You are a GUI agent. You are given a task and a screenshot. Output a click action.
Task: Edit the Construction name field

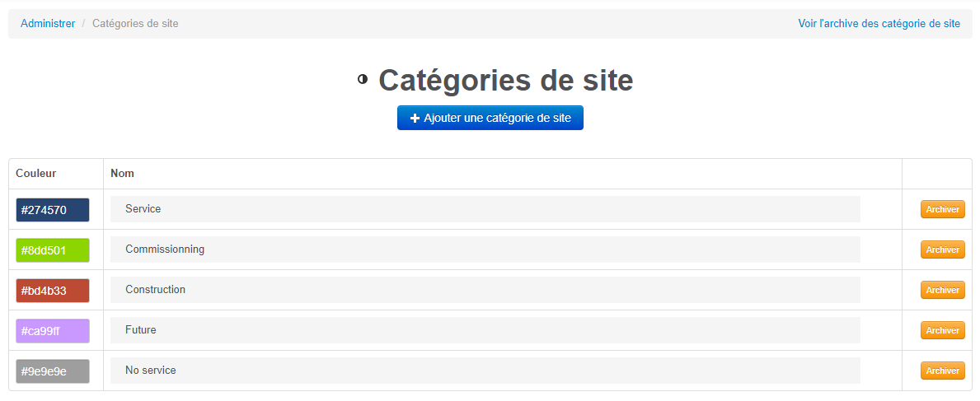485,290
